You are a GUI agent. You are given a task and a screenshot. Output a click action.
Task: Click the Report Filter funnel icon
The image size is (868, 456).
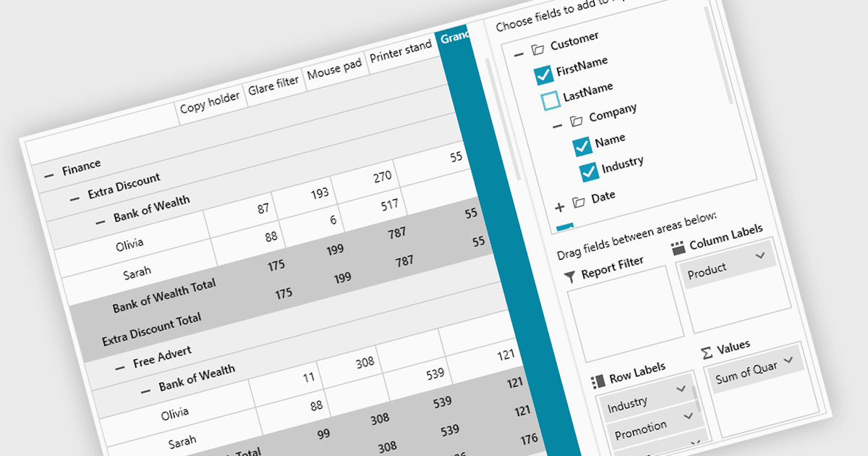[569, 276]
